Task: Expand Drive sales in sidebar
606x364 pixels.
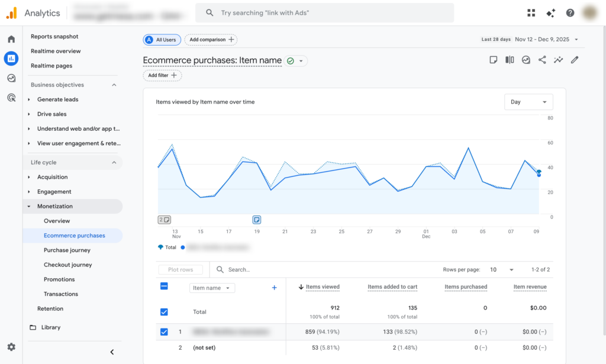Action: pyautogui.click(x=29, y=114)
